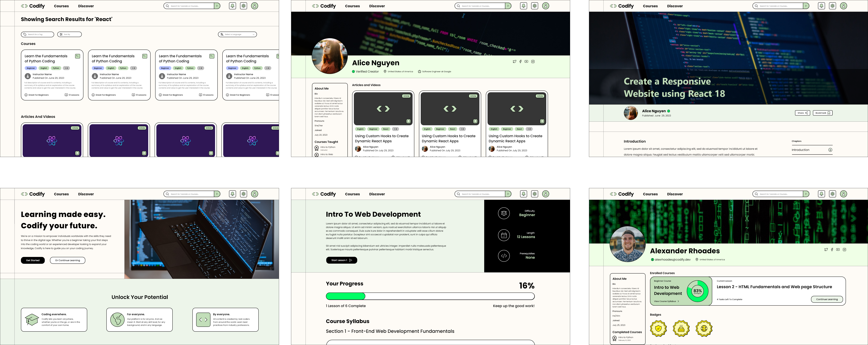Screen dimensions: 868x345
Task: Expand +4 tags on Alice's third article card
Action: [x=529, y=129]
